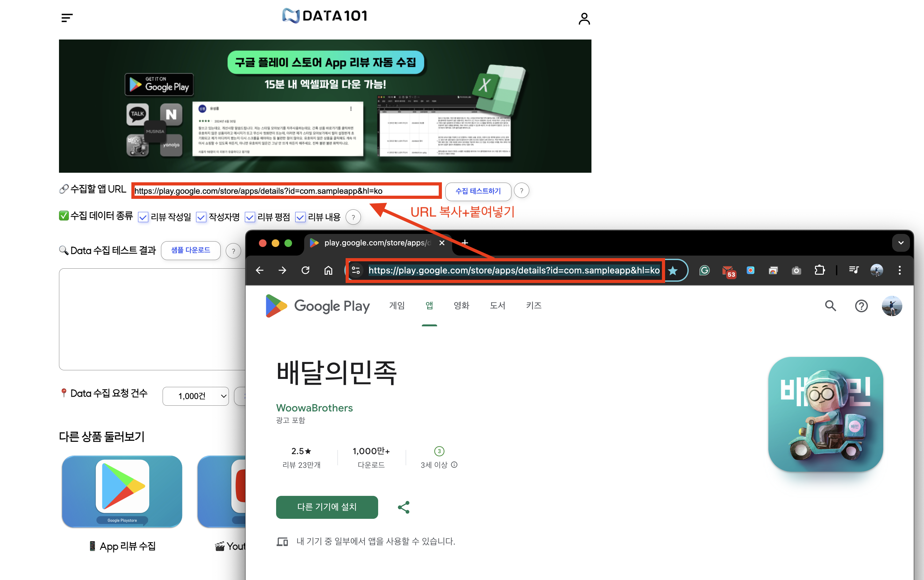Click the Google Play search icon
The image size is (924, 580).
pyautogui.click(x=830, y=306)
